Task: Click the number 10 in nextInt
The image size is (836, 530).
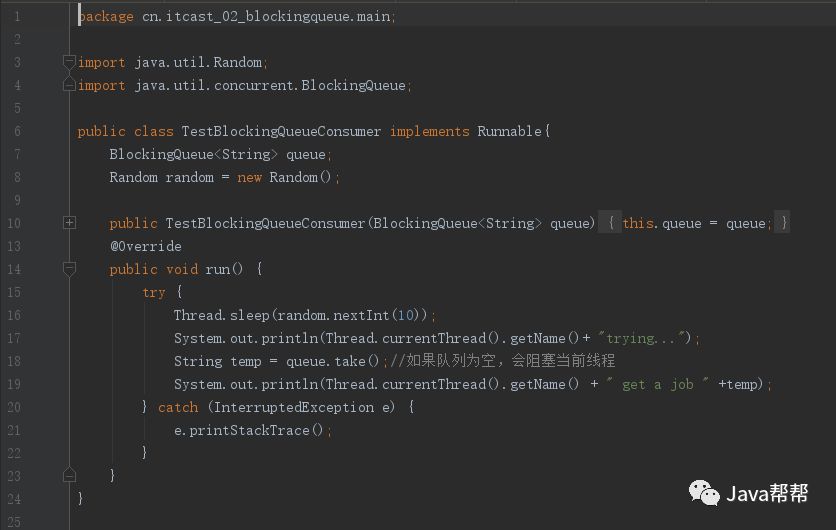Action: 406,315
